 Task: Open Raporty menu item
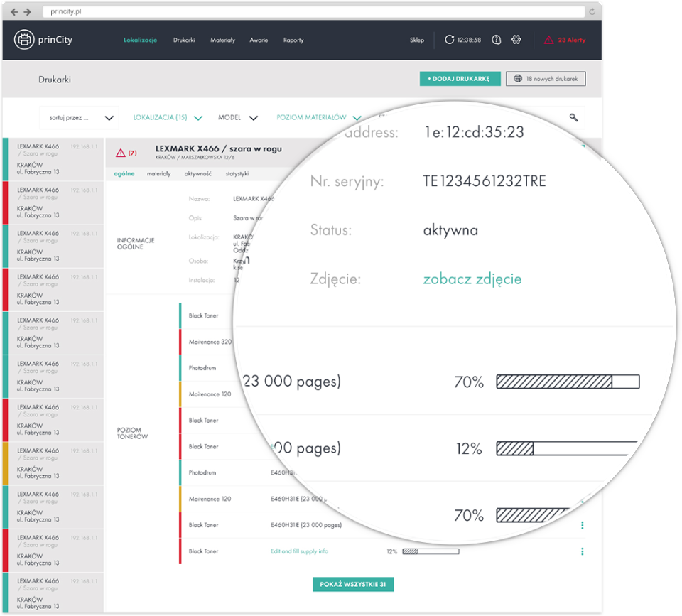point(293,40)
